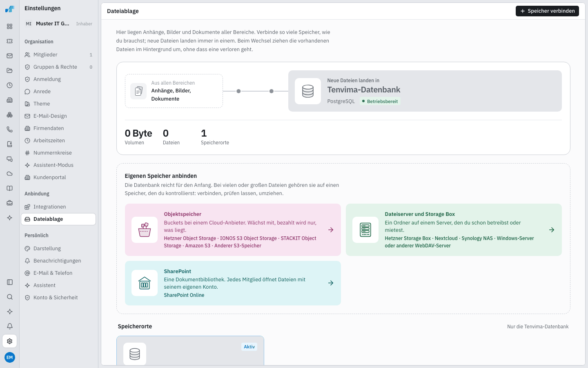
Task: Go to the Anmeldung settings
Action: (58, 79)
